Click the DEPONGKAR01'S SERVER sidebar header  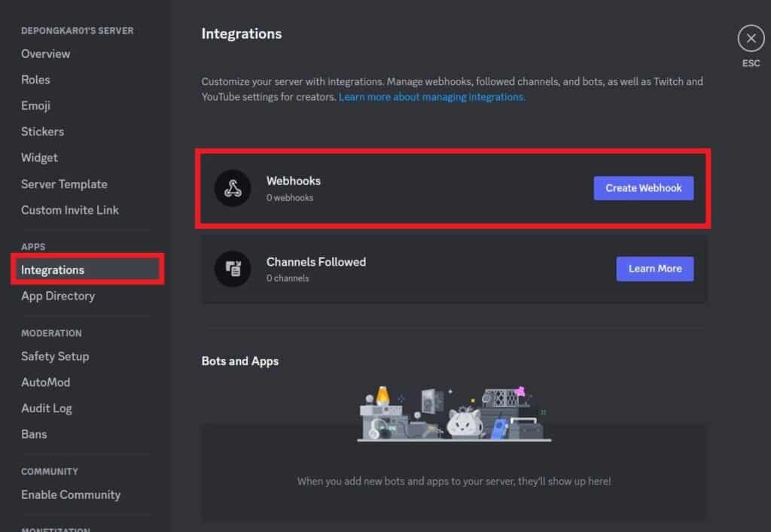tap(78, 30)
